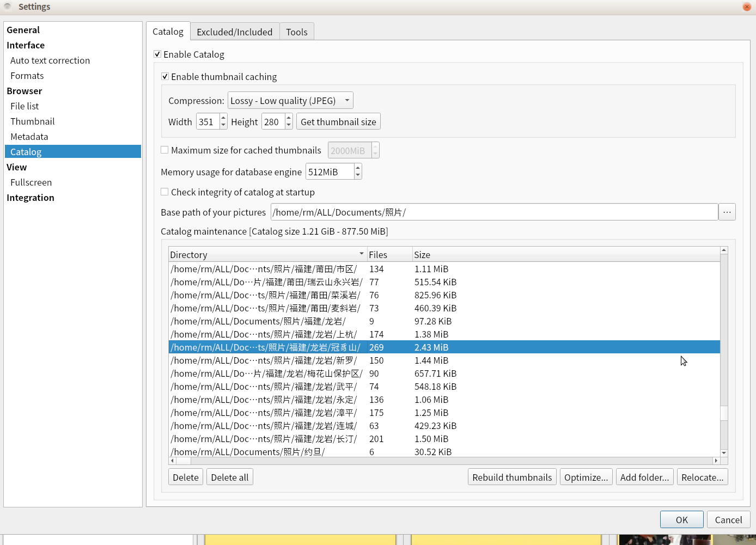756x545 pixels.
Task: Click the Base path text field
Action: [493, 212]
